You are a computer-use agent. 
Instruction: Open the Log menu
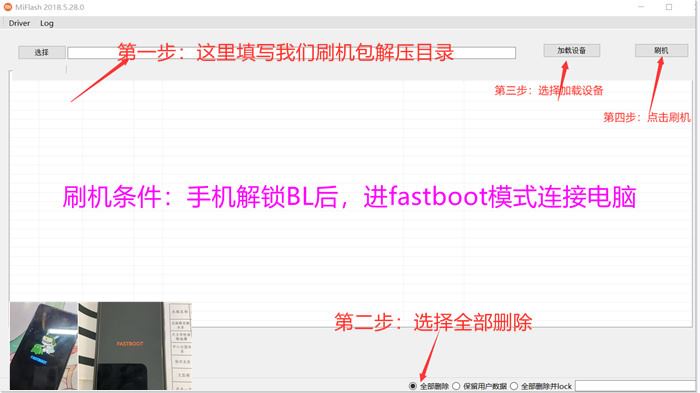(x=47, y=23)
